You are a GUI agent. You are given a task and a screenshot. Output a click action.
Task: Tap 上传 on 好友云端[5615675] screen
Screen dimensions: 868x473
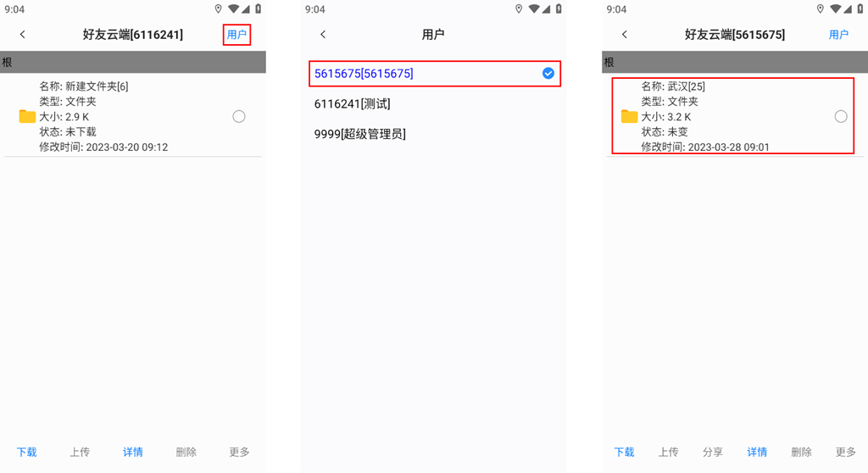point(668,452)
